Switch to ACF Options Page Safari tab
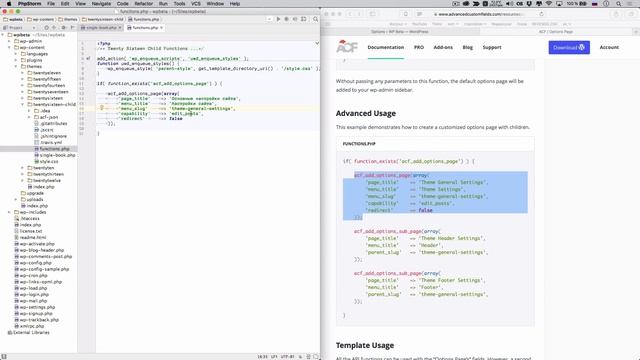This screenshot has width=640, height=360. pyautogui.click(x=556, y=31)
